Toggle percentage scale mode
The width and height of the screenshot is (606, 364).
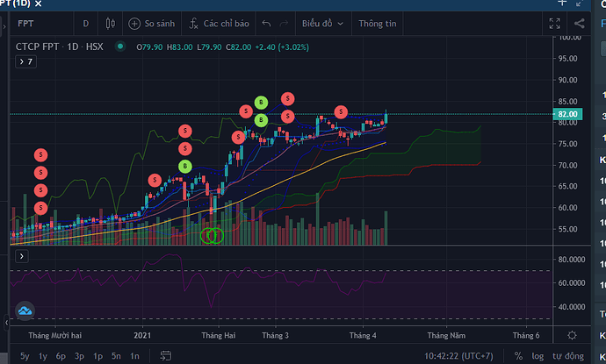click(x=518, y=355)
